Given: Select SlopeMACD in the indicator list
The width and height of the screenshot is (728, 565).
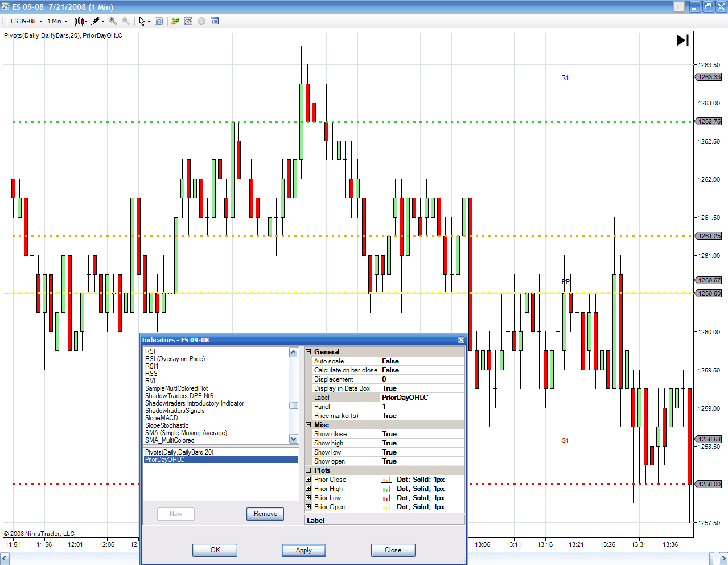Looking at the screenshot, I should click(162, 418).
